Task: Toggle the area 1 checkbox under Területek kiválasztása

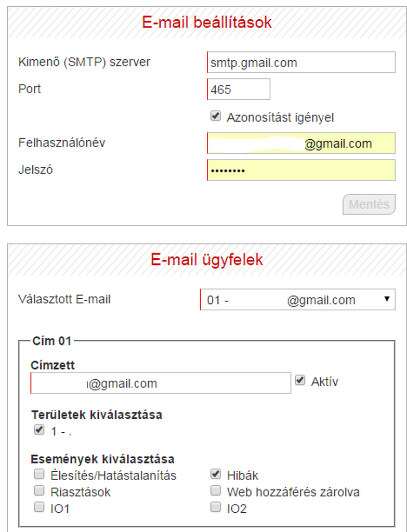Action: coord(39,430)
